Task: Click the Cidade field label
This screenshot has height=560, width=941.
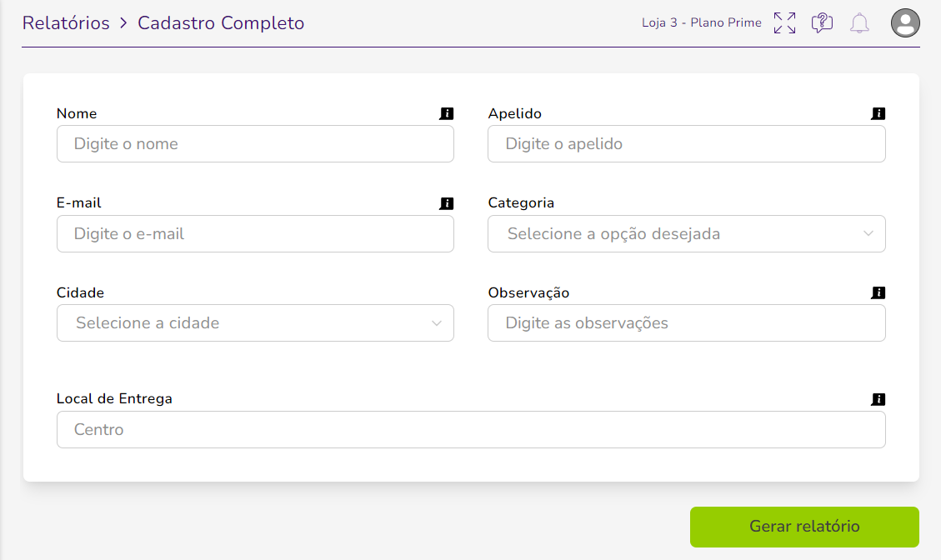Action: tap(80, 292)
